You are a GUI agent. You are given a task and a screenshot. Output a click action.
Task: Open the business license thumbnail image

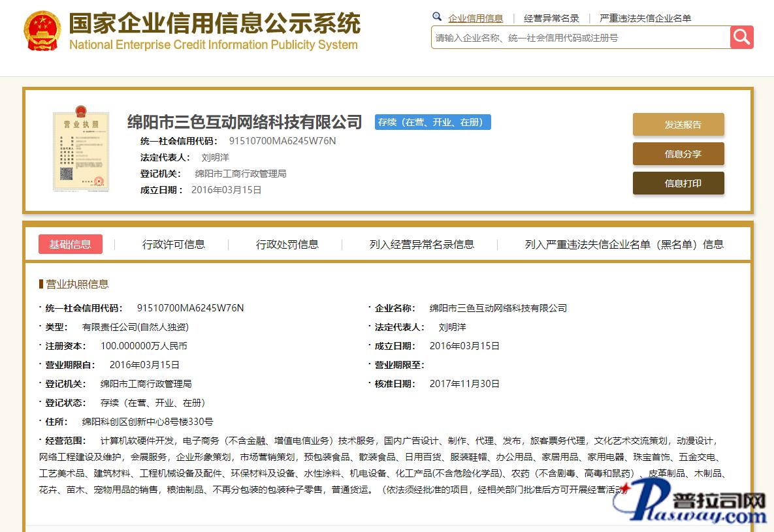click(x=80, y=149)
